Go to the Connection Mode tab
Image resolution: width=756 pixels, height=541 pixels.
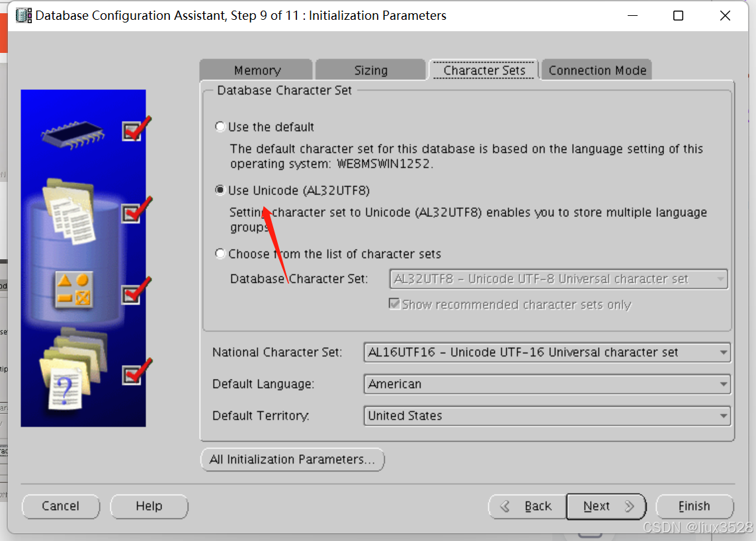click(597, 70)
